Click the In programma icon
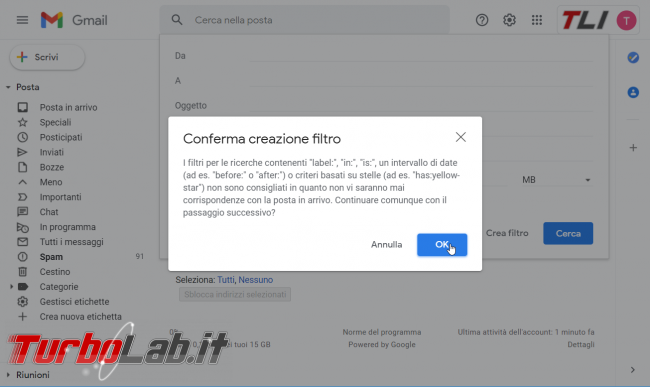650x387 pixels. tap(22, 227)
